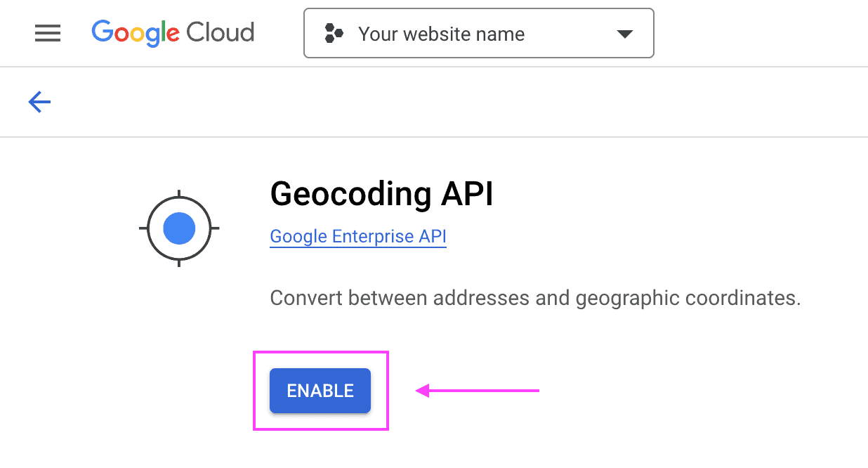Open the Google Enterprise API link
Viewport: 868px width, 468px height.
click(x=357, y=236)
